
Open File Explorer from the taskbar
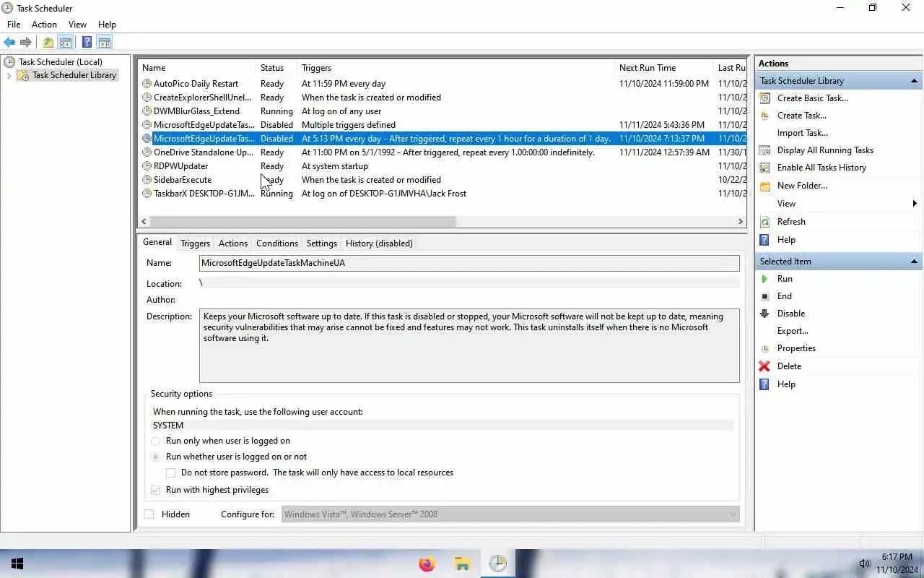click(x=462, y=564)
